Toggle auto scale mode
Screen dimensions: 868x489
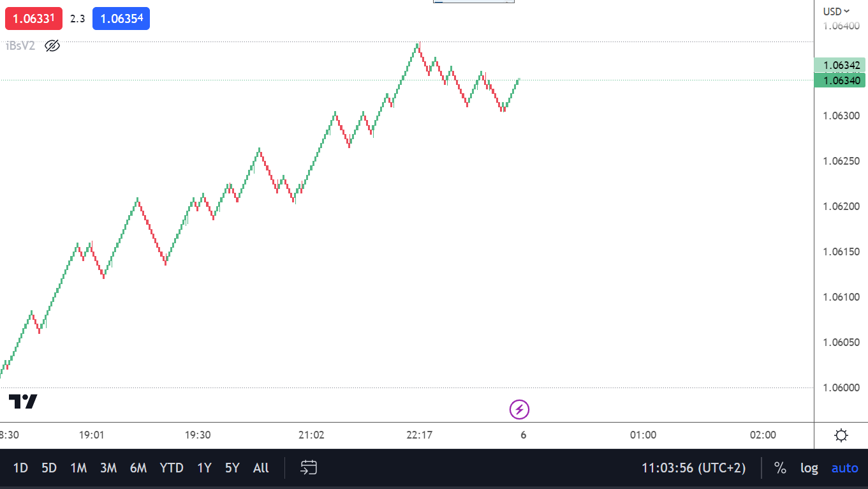pos(844,468)
